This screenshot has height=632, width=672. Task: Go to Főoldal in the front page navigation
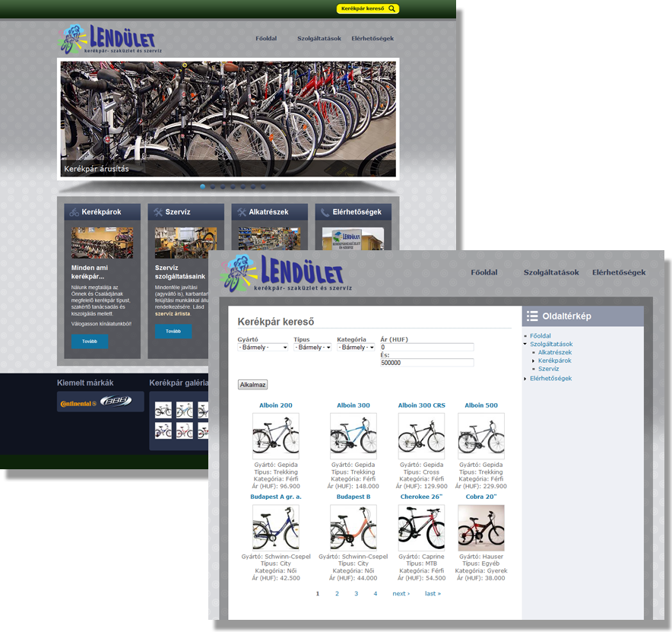[265, 38]
